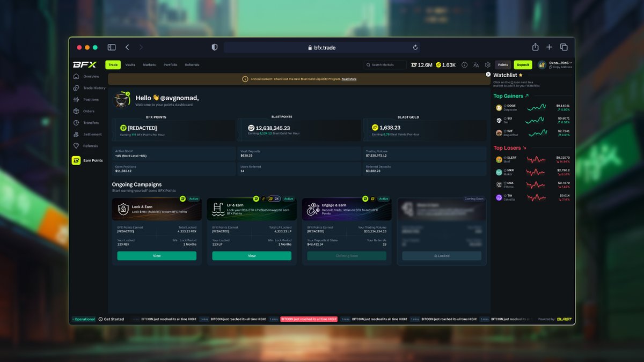Go to Positions in the sidebar
This screenshot has width=644, height=362.
[x=86, y=100]
